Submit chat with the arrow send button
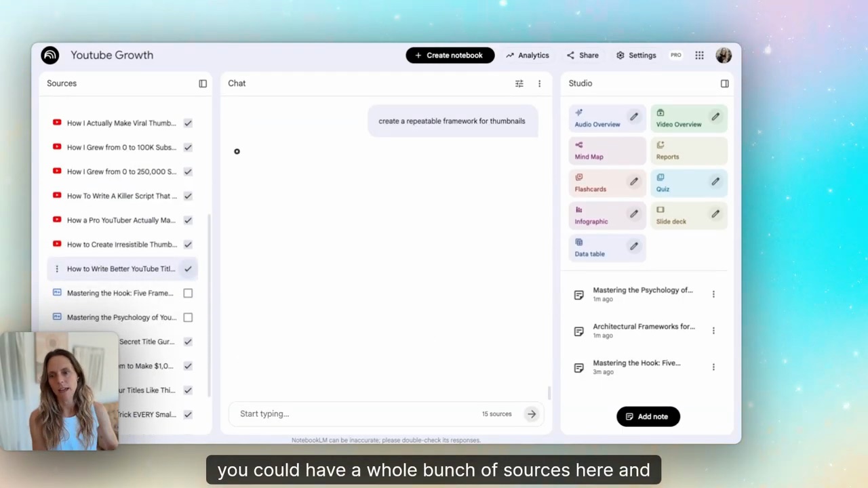The height and width of the screenshot is (488, 868). point(532,414)
